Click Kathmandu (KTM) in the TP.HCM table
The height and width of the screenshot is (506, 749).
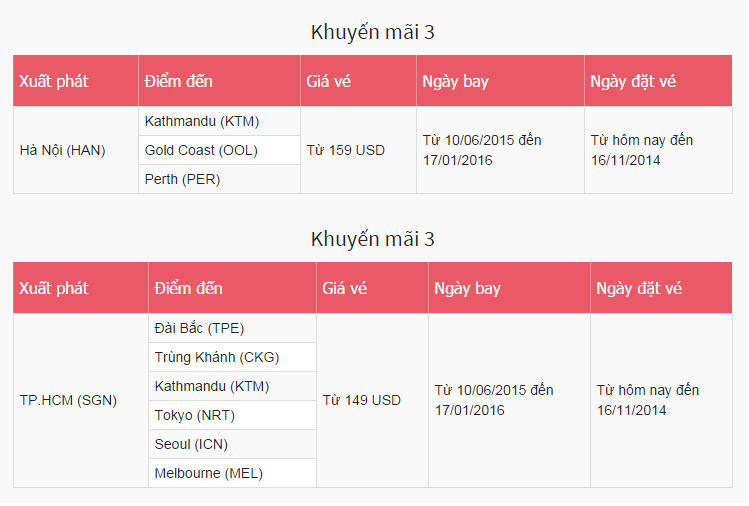click(212, 386)
